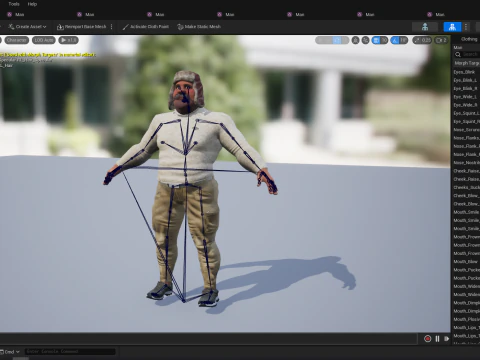Select the Eye_Wide_R morph target
Screen dimensions: 480x360
click(466, 105)
